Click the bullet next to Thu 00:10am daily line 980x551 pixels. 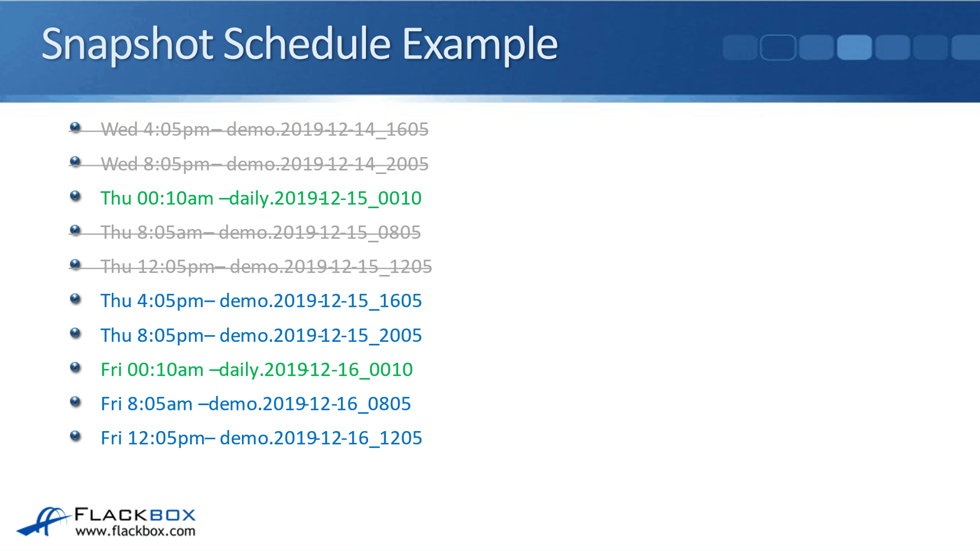click(x=75, y=196)
